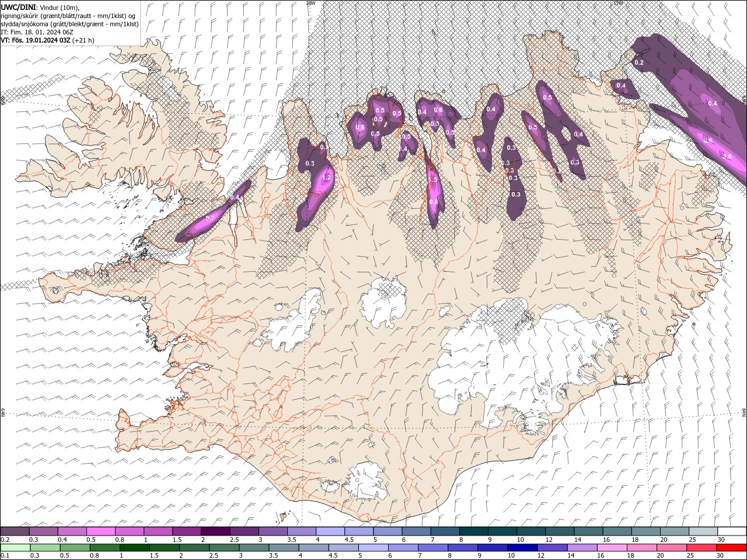
Task: Click the '1.5' precipitation value on the map
Action: pyautogui.click(x=433, y=180)
